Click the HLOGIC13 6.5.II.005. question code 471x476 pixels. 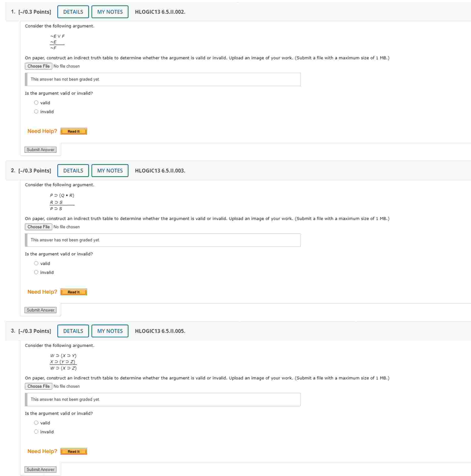pyautogui.click(x=160, y=331)
